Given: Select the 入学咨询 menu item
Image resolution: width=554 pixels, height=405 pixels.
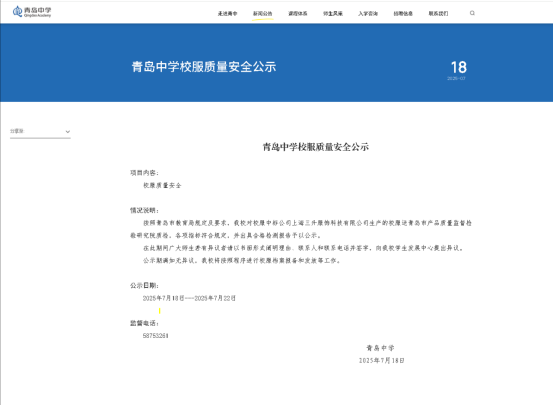Looking at the screenshot, I should [368, 13].
